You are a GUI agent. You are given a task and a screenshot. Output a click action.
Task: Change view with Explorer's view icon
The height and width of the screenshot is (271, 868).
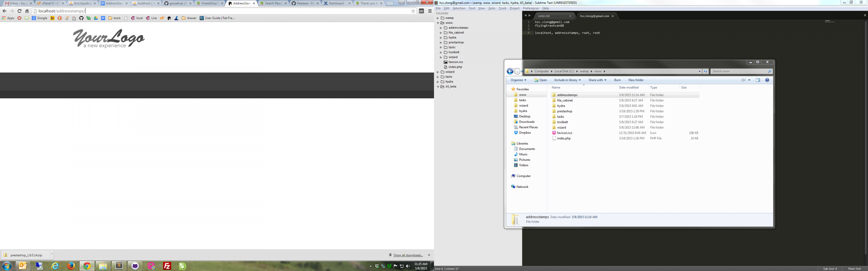744,80
